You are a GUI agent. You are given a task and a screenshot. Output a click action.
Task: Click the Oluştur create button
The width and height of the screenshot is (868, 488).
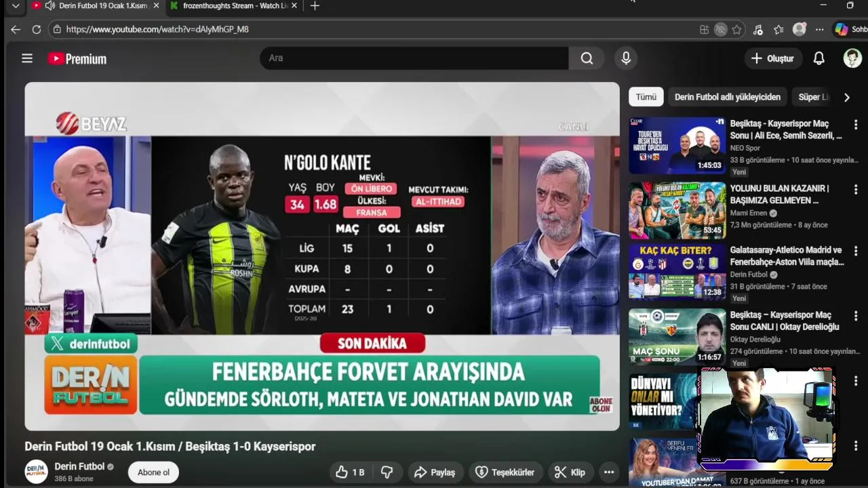click(x=772, y=58)
